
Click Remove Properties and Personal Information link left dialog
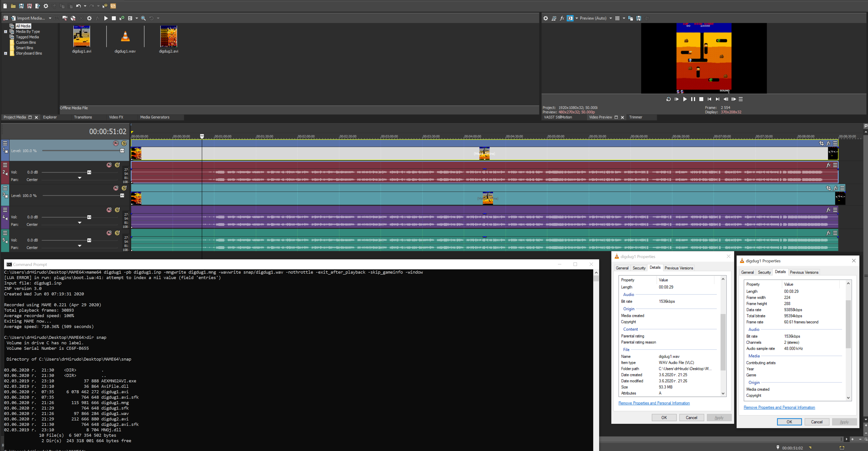coord(654,403)
